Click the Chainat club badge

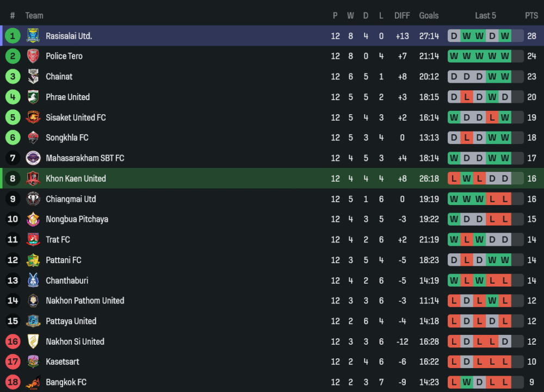(33, 77)
